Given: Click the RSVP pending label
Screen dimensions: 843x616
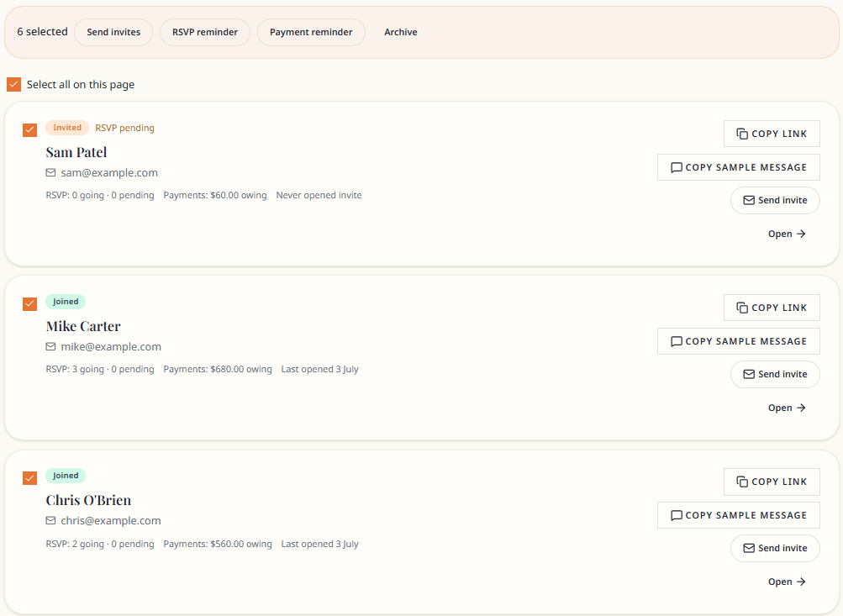Looking at the screenshot, I should pos(124,128).
